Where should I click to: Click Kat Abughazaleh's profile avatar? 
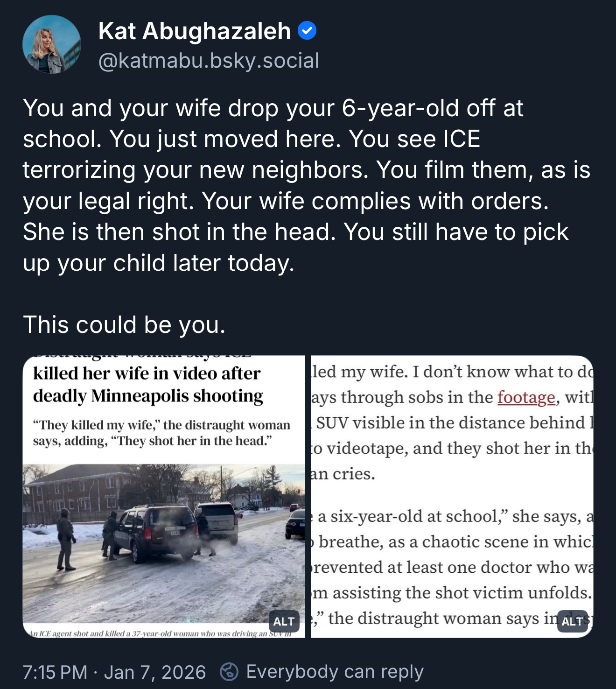(x=52, y=45)
